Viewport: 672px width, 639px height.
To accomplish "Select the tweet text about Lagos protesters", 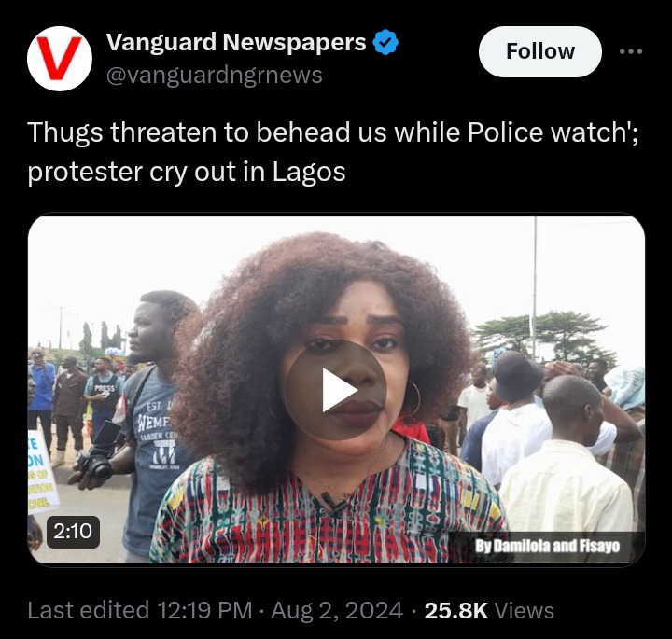I will point(333,152).
